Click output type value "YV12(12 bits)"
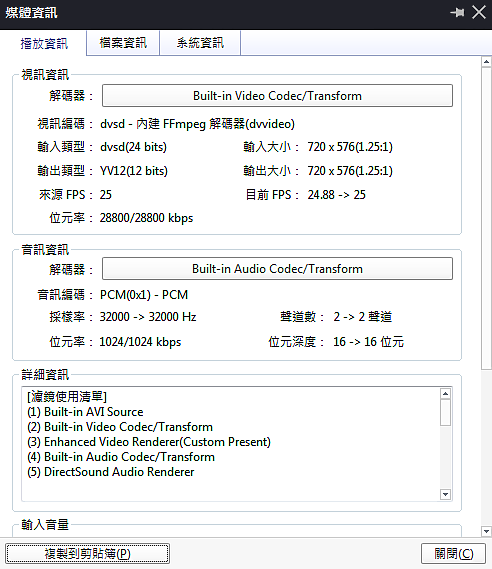Image resolution: width=492 pixels, height=569 pixels. click(134, 171)
